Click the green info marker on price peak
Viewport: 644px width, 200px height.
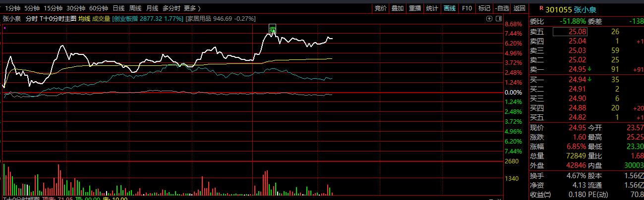click(272, 28)
